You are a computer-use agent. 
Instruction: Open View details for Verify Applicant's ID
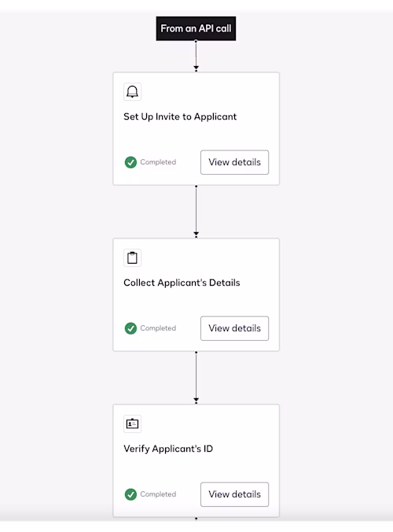pos(234,494)
